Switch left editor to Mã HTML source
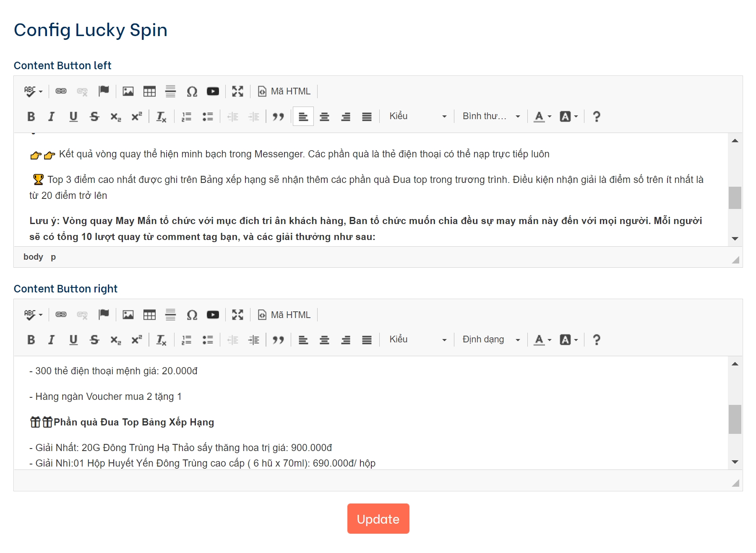Screen dimensions: 756x553 click(x=284, y=91)
